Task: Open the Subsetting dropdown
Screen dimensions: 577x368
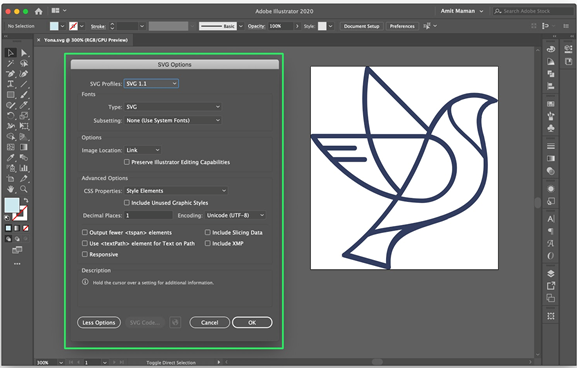Action: pos(173,120)
